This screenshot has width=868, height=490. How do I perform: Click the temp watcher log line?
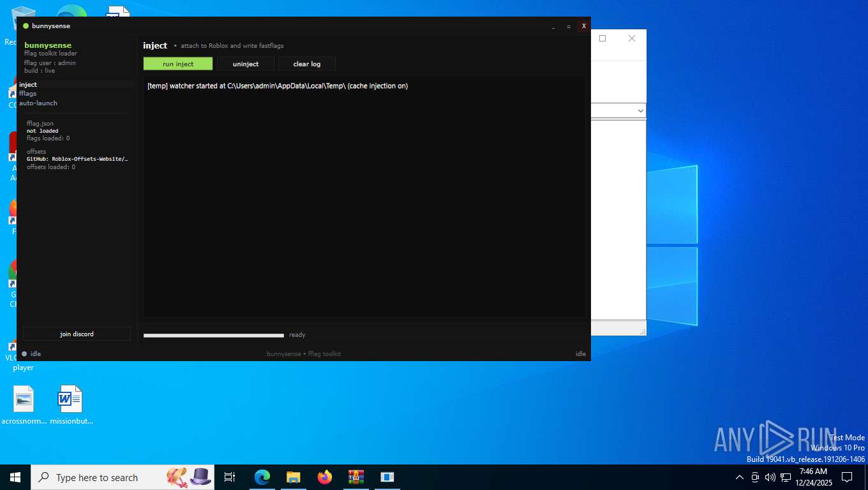click(x=278, y=85)
